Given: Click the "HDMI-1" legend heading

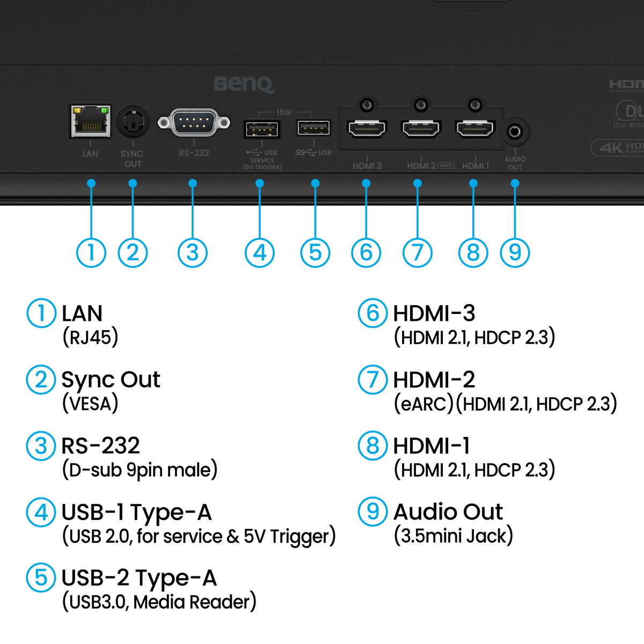Looking at the screenshot, I should pyautogui.click(x=431, y=446).
